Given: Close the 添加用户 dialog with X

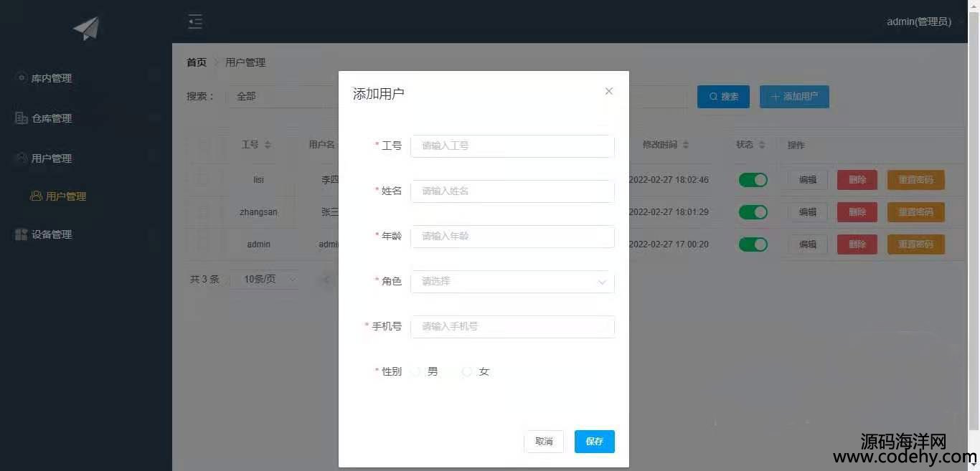Looking at the screenshot, I should pos(609,91).
